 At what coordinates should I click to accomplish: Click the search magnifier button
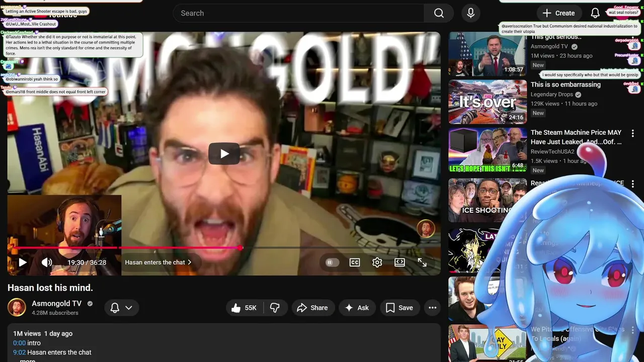tap(439, 13)
